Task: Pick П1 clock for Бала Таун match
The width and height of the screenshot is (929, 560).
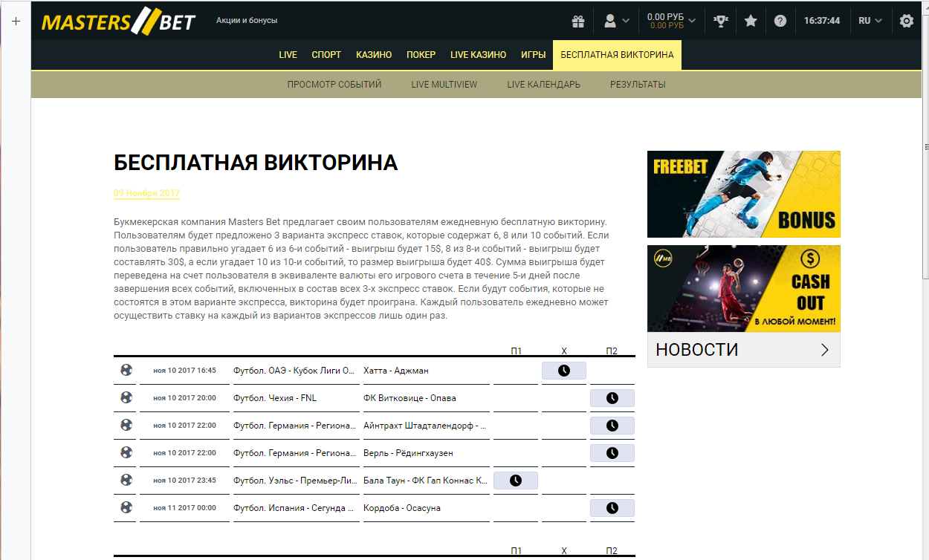Action: point(516,481)
